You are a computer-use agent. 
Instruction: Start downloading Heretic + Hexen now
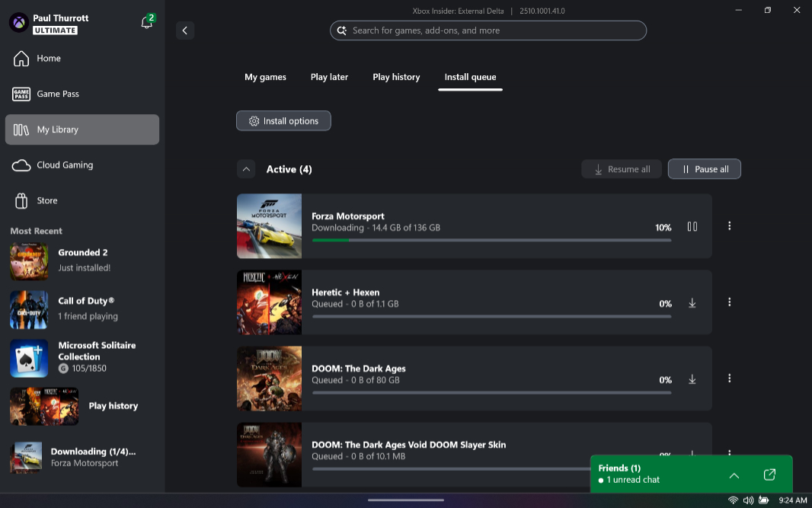click(692, 302)
